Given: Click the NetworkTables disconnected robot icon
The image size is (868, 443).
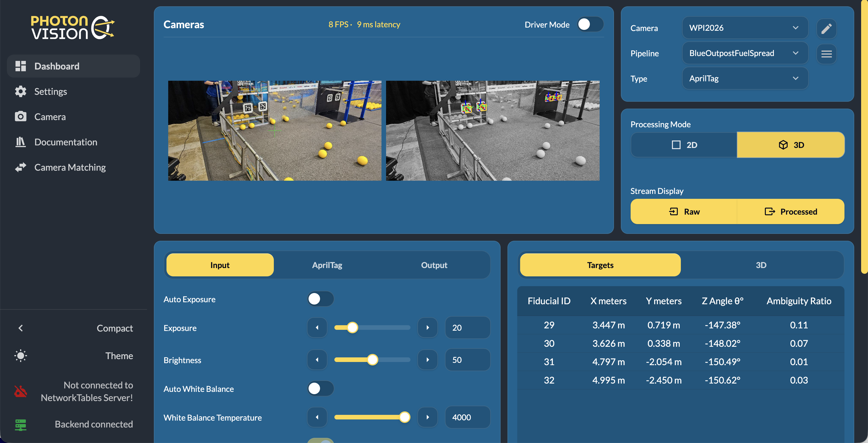Looking at the screenshot, I should (21, 391).
